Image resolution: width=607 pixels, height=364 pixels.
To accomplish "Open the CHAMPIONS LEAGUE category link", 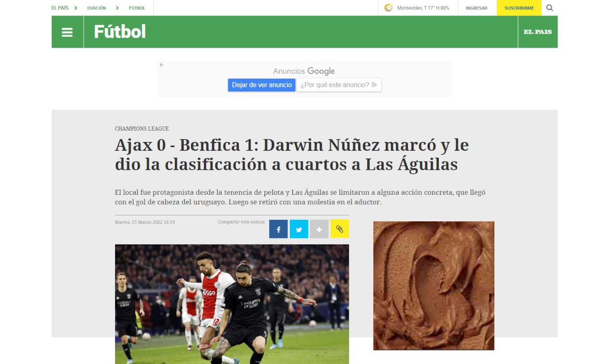I will pyautogui.click(x=142, y=129).
